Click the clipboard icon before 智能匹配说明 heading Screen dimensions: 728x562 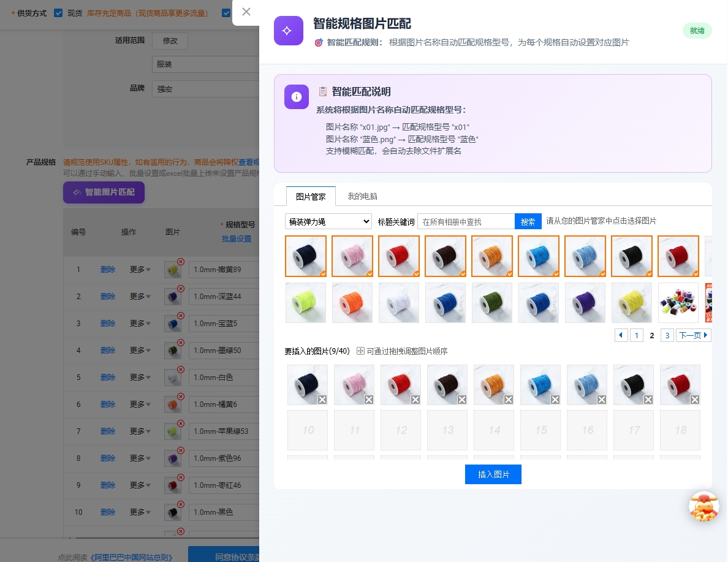(323, 91)
